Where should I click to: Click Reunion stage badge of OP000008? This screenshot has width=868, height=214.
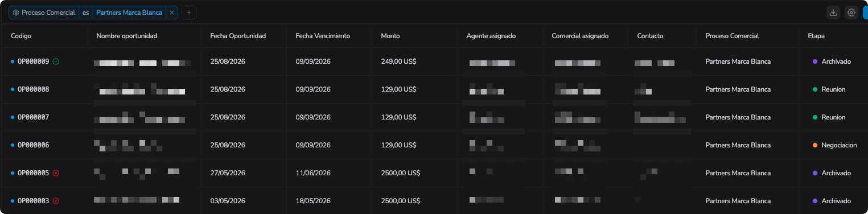[x=829, y=89]
